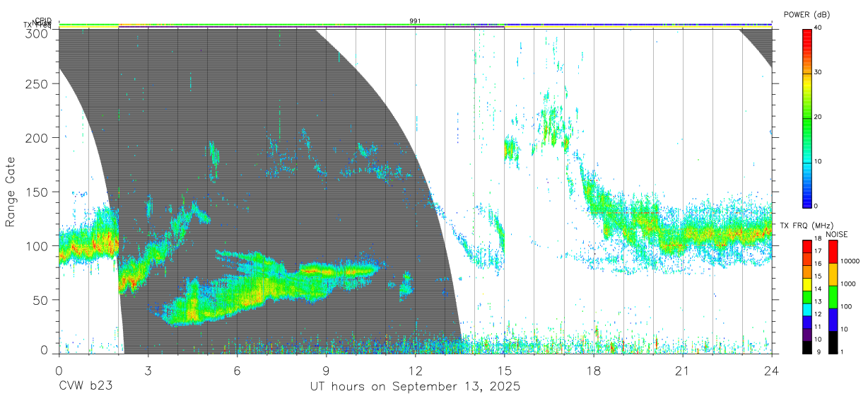Select the 150 tick on Range Gate axis
This screenshot has height=401, width=868.
(37, 192)
